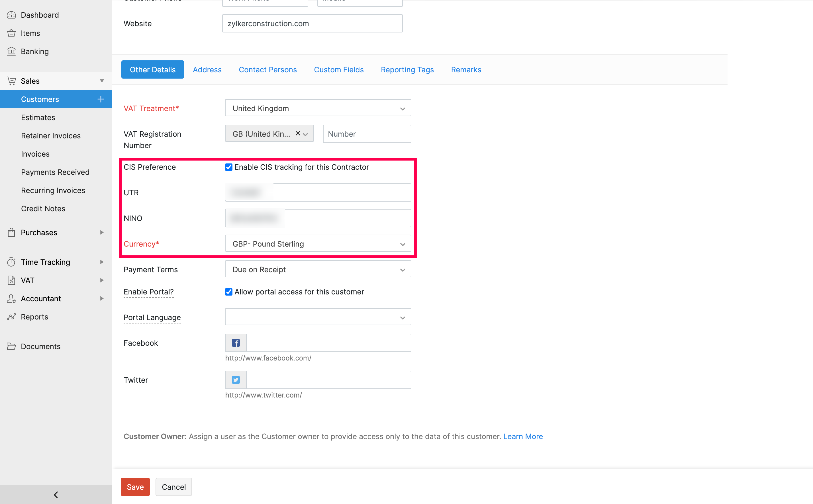Open Time Tracking via its clock icon
813x504 pixels.
11,262
